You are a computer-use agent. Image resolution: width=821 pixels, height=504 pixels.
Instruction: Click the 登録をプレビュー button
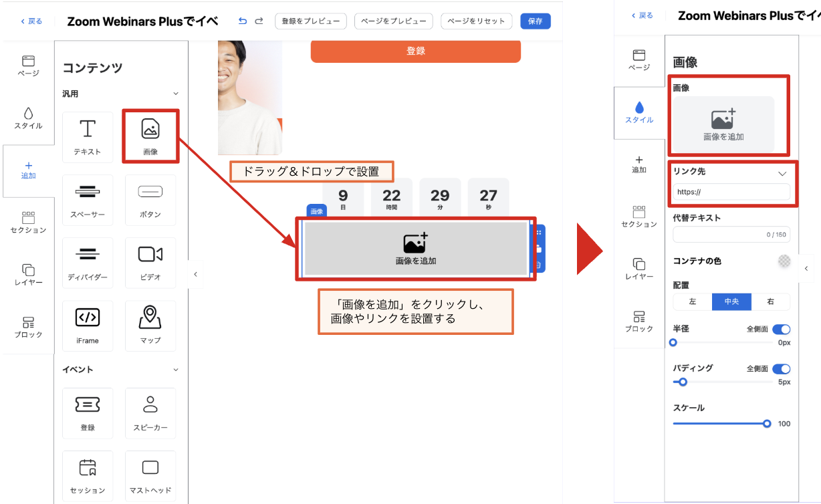pos(311,21)
